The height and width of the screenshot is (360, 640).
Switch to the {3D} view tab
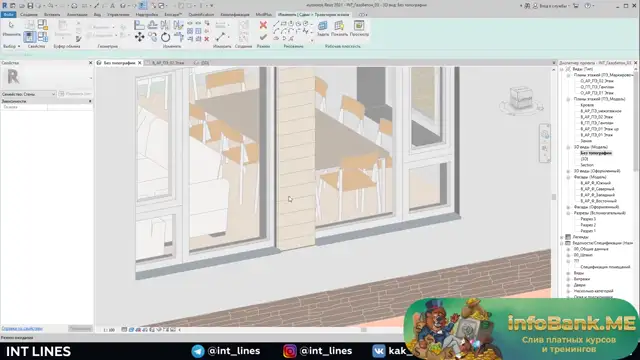[202, 63]
